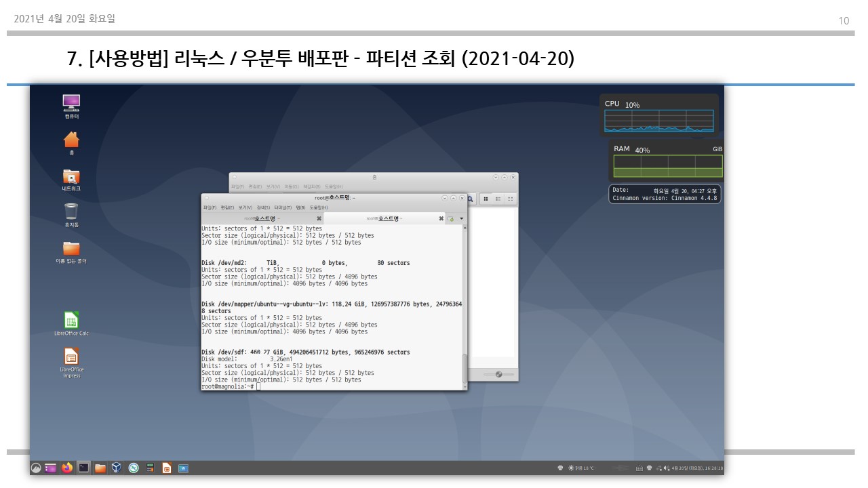Click Disk /dev/md2 line in terminal

click(x=305, y=263)
